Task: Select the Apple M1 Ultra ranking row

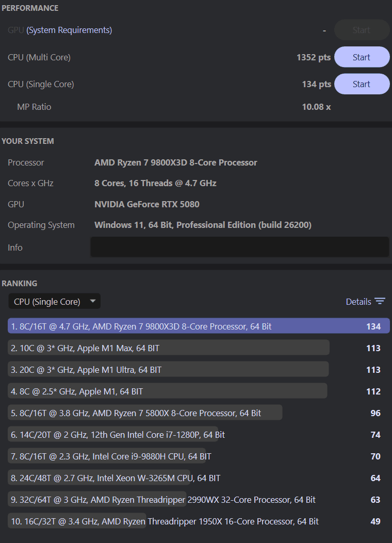Action: pos(199,370)
